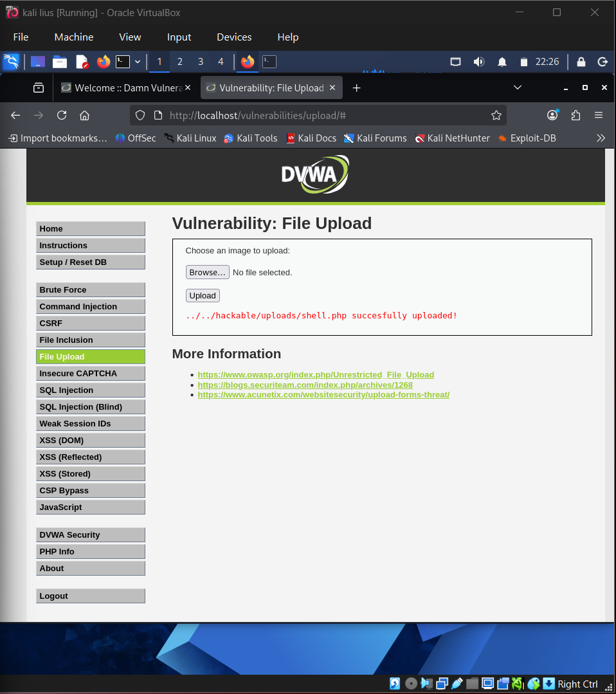The height and width of the screenshot is (694, 616).
Task: Open Setup / Reset DB page
Action: pyautogui.click(x=91, y=262)
